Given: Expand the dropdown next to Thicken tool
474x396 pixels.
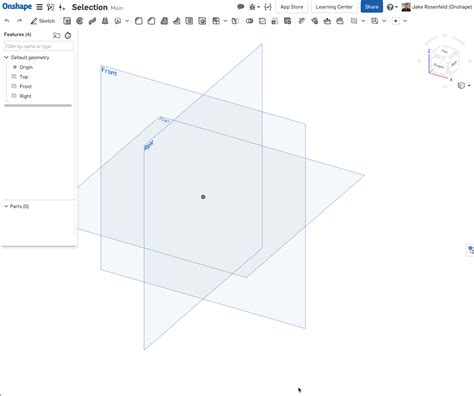Looking at the screenshot, I should tap(127, 21).
